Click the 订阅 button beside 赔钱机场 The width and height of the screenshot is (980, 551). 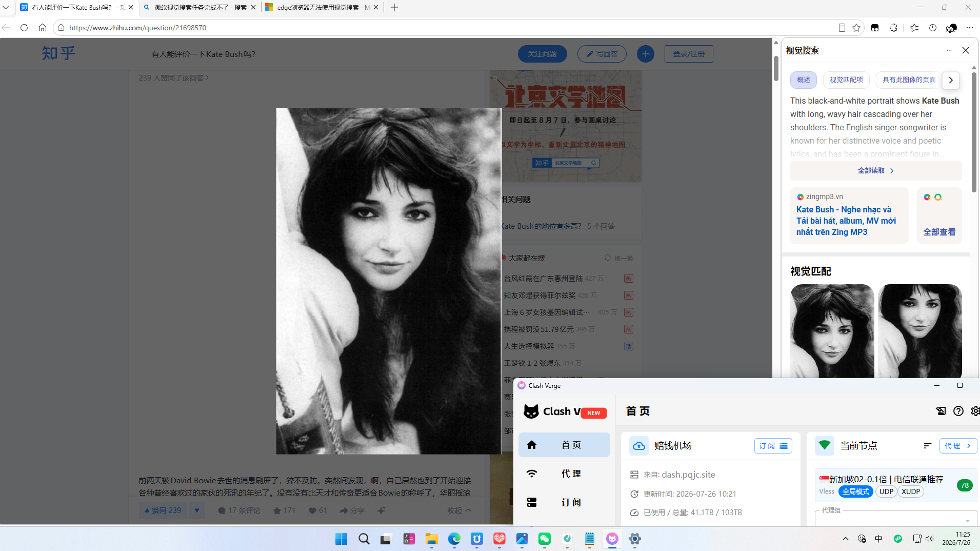(773, 446)
